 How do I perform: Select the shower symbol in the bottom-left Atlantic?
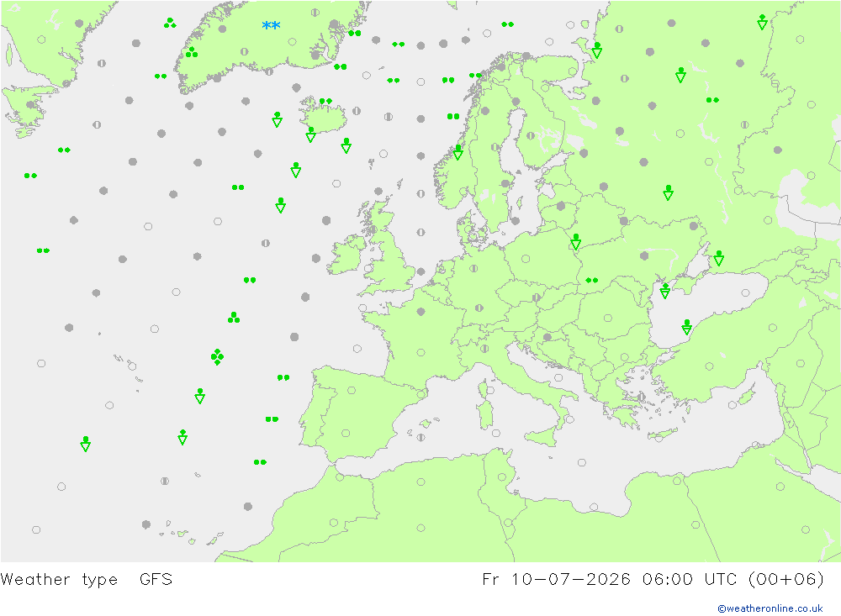pos(85,444)
